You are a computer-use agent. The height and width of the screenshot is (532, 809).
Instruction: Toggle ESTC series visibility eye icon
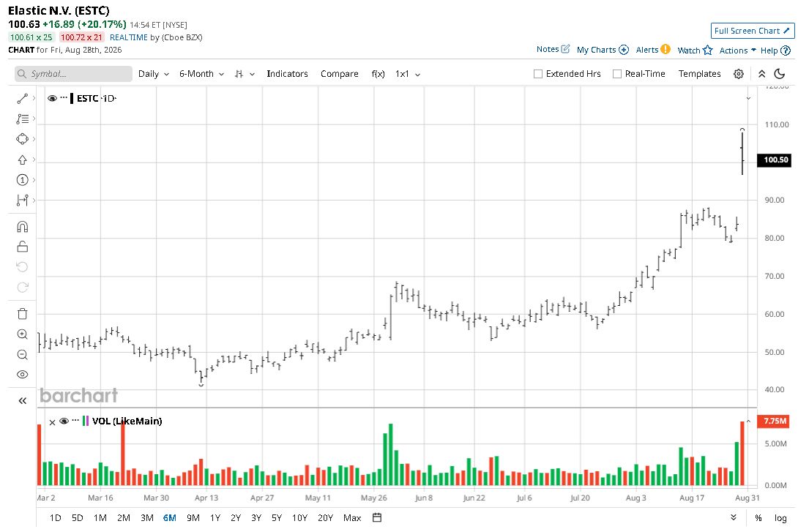[52, 99]
